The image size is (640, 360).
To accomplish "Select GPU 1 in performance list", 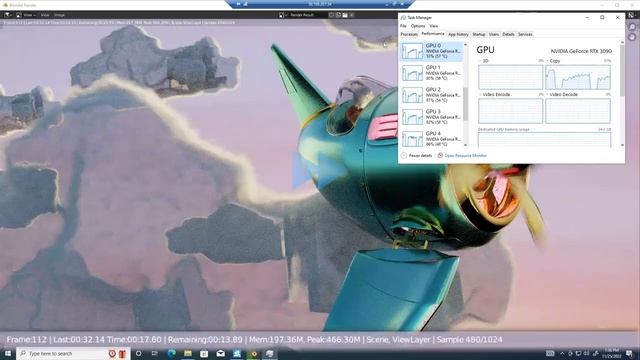I will 431,73.
